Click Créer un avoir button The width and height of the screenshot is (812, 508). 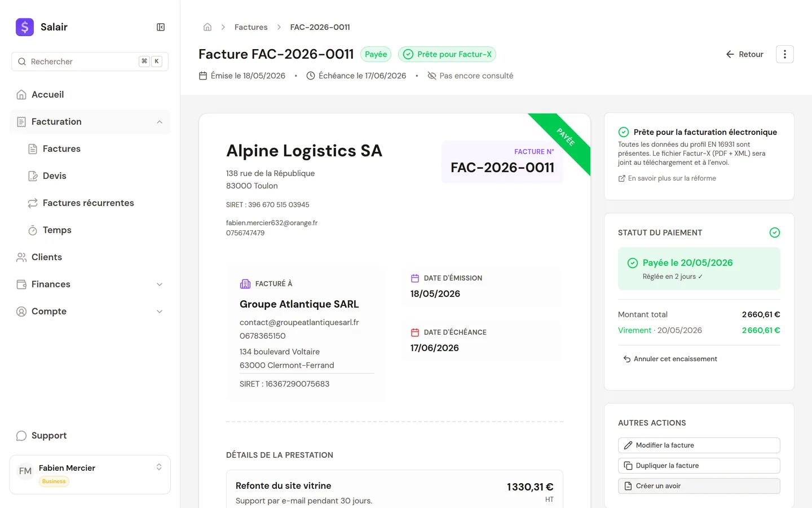(699, 486)
